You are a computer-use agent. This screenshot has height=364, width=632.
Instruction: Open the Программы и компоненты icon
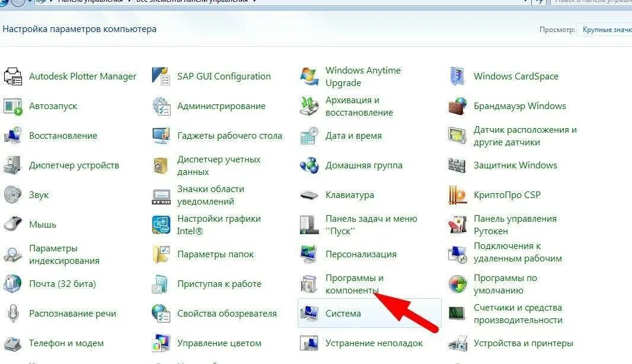[x=309, y=284]
